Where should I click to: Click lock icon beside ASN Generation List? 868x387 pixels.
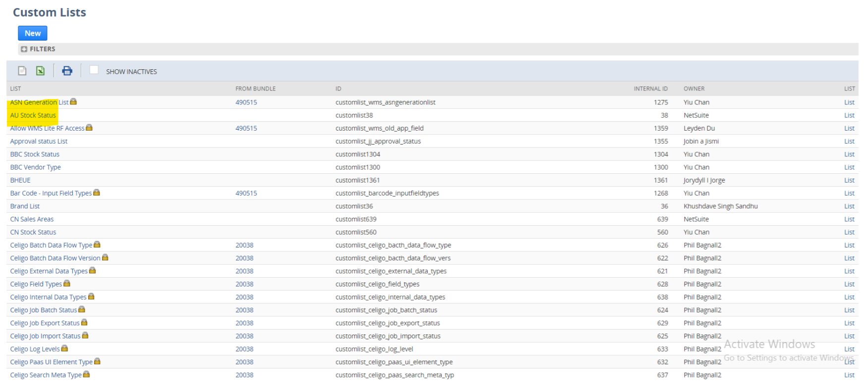click(x=73, y=101)
